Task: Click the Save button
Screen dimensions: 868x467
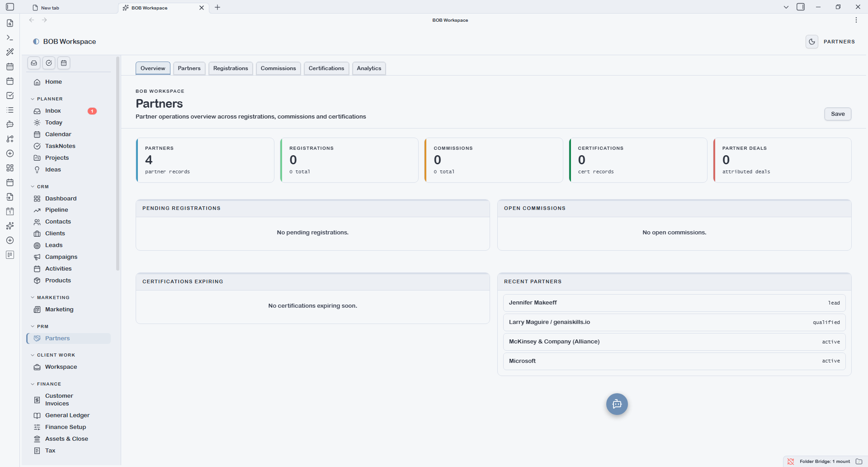Action: pos(838,114)
